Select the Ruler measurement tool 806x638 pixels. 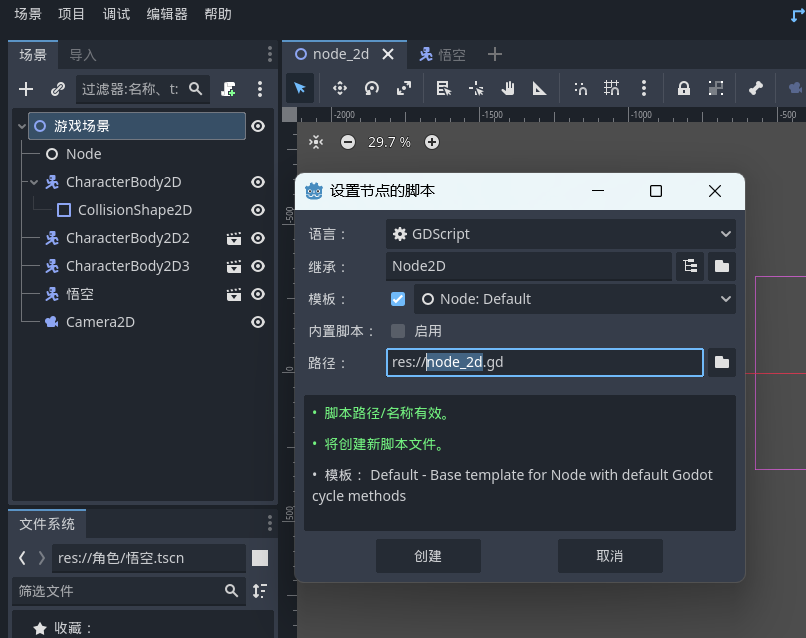point(540,88)
